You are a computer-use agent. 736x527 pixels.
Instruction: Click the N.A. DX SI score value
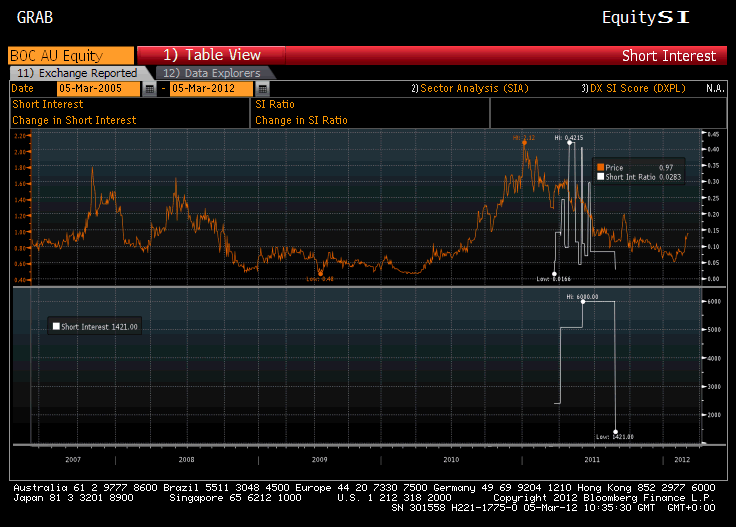(715, 88)
